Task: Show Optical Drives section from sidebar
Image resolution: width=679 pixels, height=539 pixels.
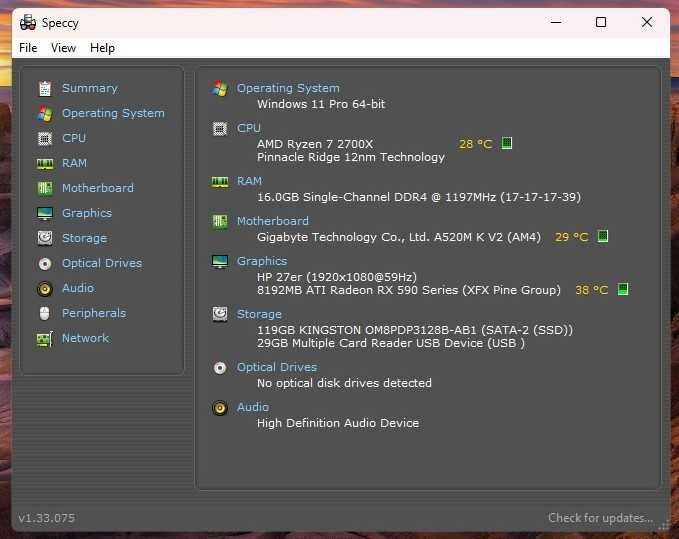Action: (x=102, y=263)
